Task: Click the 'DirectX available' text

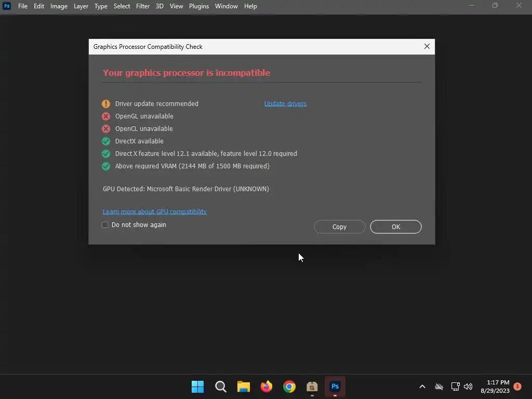Action: [x=139, y=141]
